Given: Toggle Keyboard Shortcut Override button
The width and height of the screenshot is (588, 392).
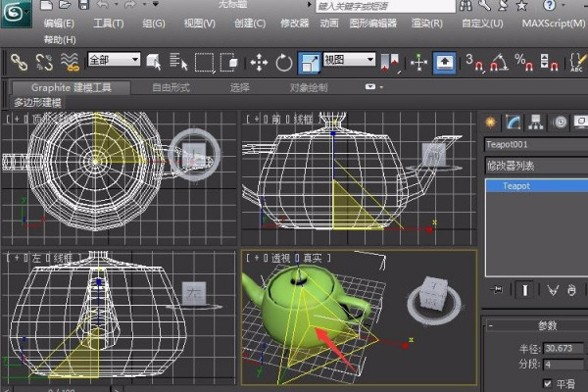Looking at the screenshot, I should click(x=445, y=63).
